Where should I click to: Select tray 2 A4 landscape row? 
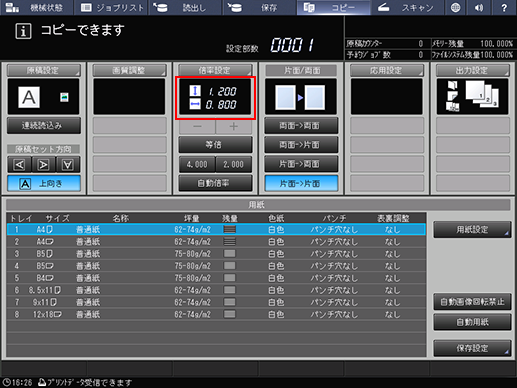(x=216, y=241)
